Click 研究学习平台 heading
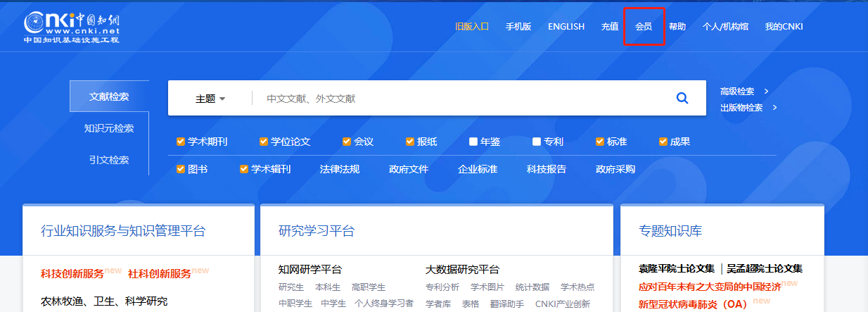The image size is (868, 312). click(x=317, y=231)
